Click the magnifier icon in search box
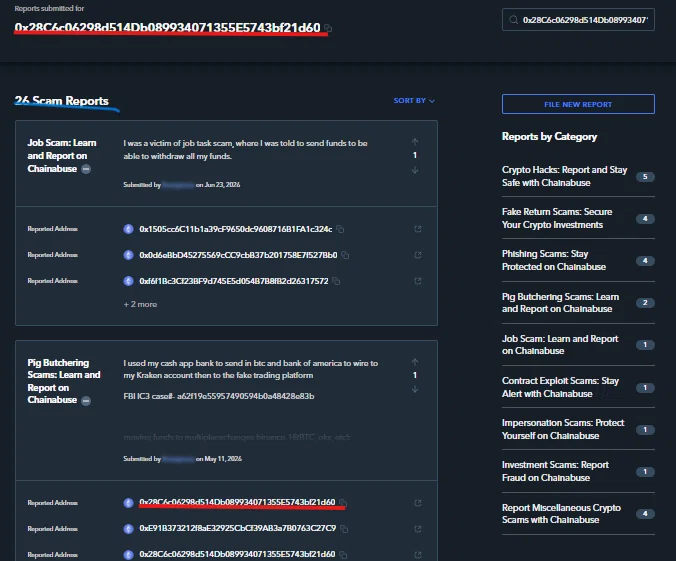Viewport: 676px width, 561px height. point(513,20)
